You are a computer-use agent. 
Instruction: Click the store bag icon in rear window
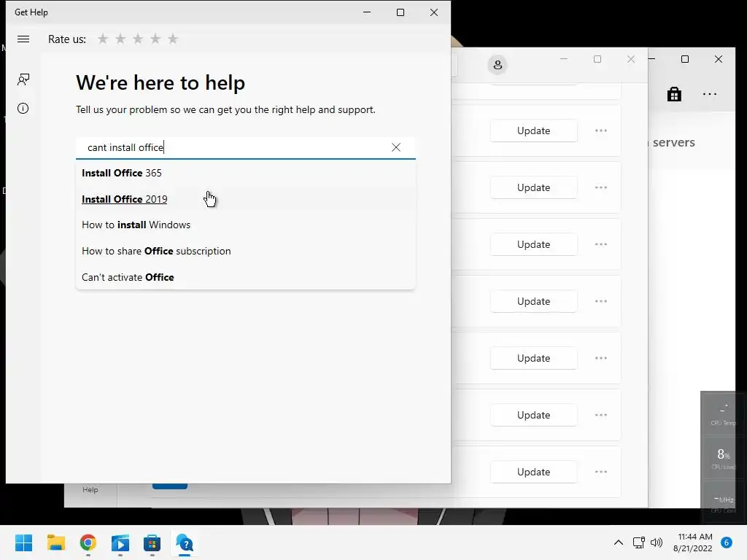click(x=674, y=94)
